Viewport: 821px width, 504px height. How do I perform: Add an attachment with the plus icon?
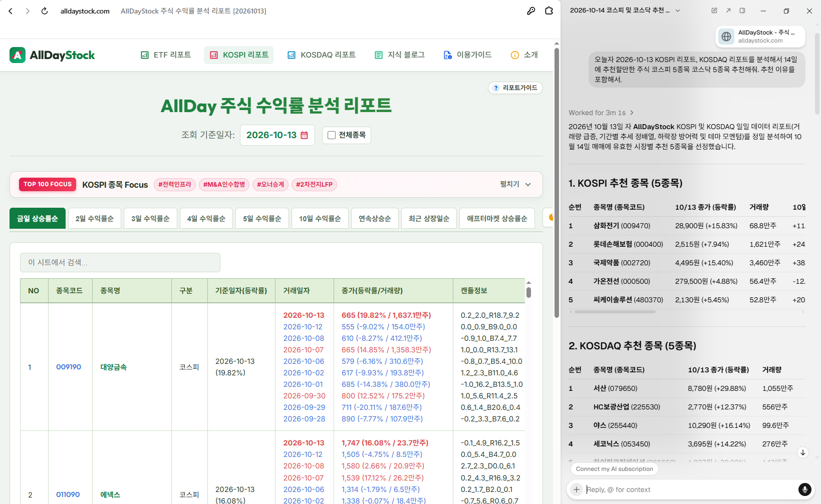click(577, 489)
